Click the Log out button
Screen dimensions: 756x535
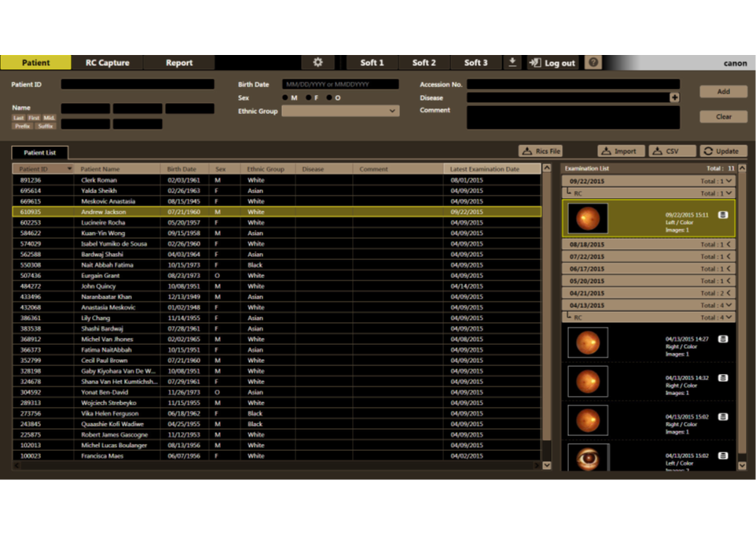point(553,63)
